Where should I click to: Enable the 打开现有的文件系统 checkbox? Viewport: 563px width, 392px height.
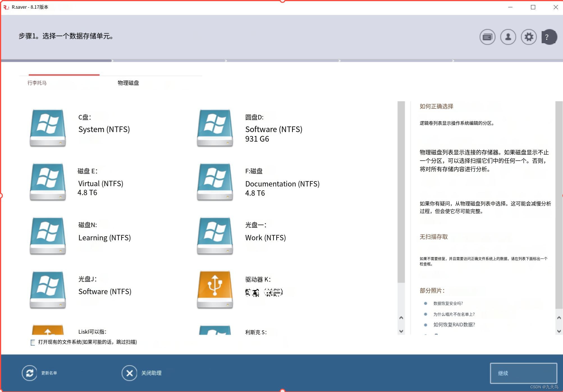point(33,343)
